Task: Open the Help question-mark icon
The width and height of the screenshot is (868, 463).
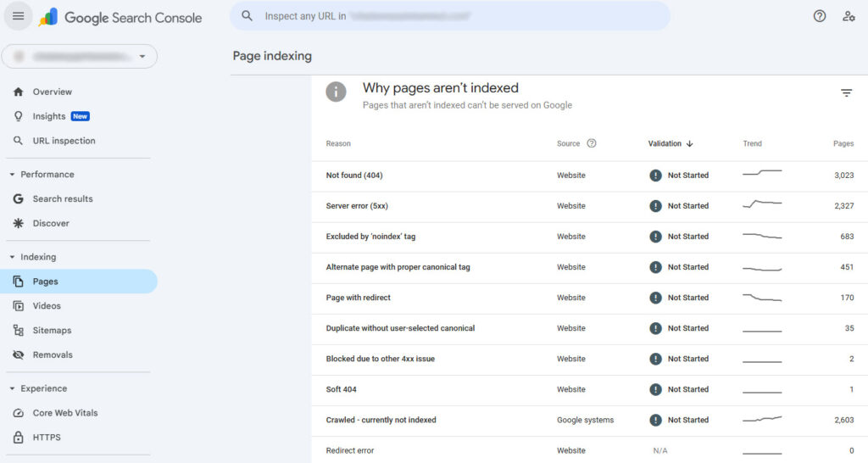Action: pyautogui.click(x=820, y=16)
